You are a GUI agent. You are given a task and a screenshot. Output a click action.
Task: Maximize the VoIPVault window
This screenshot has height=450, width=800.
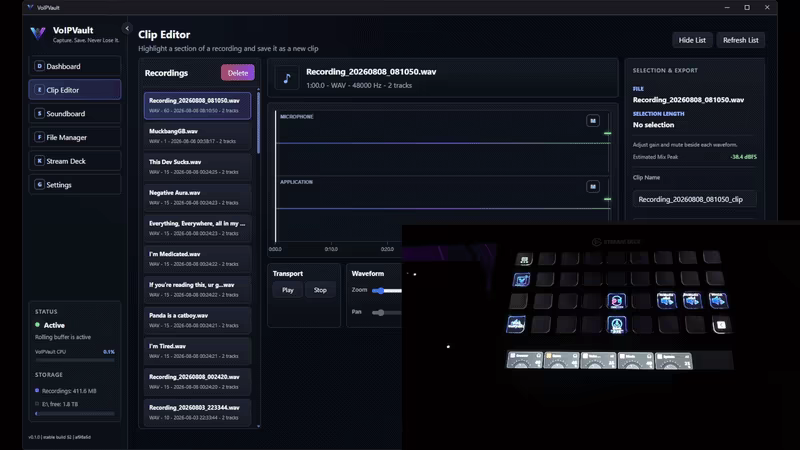(747, 8)
